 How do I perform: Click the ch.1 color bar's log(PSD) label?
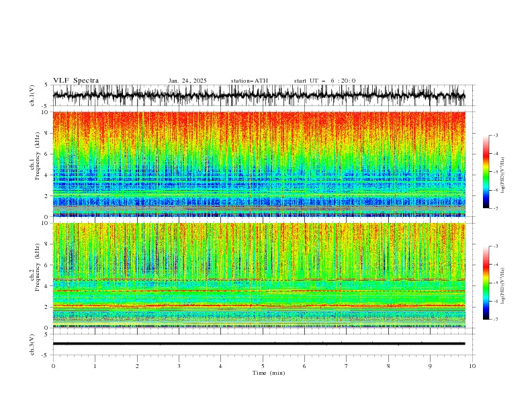[x=502, y=175]
